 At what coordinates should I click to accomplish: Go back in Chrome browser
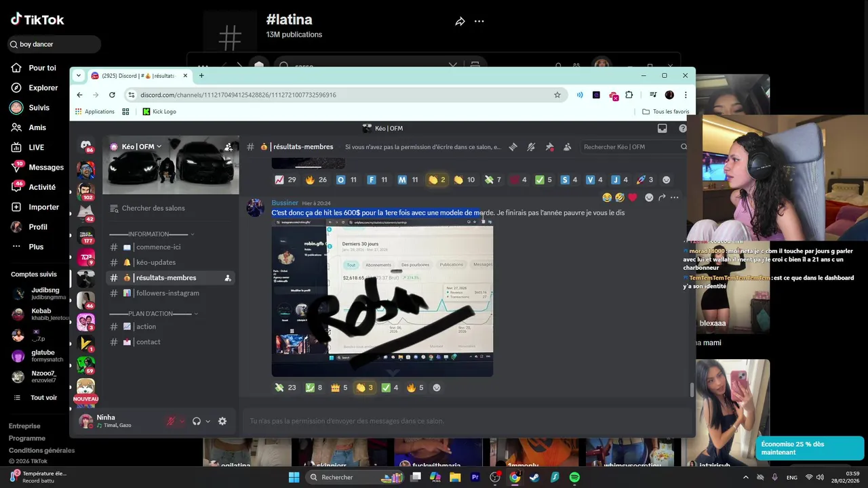79,95
